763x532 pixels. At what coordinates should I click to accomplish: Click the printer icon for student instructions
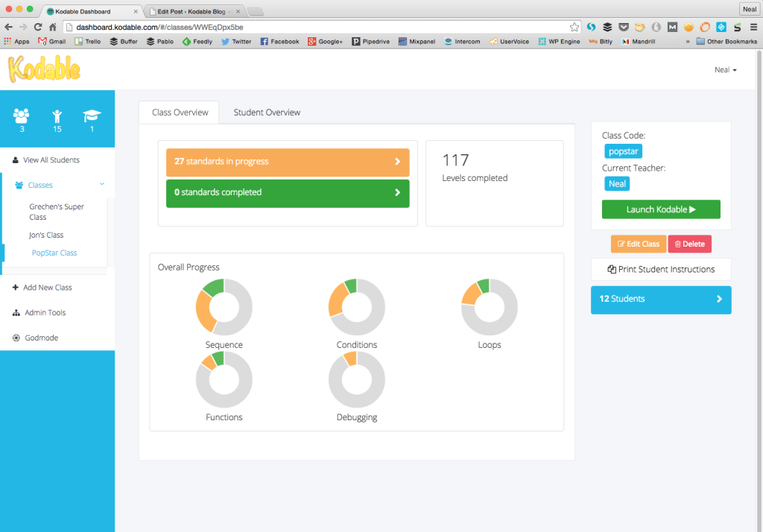click(x=612, y=269)
